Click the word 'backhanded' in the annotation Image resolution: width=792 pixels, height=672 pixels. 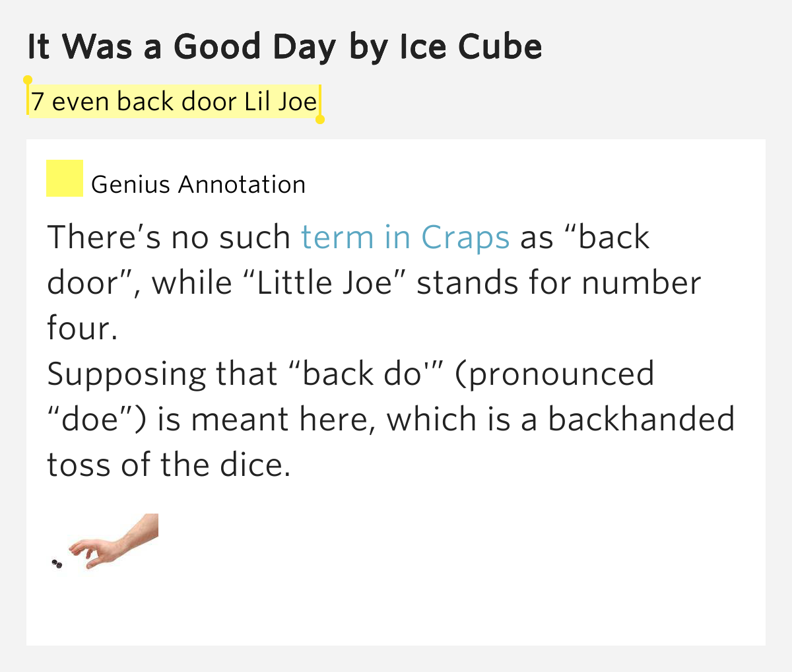tap(641, 419)
